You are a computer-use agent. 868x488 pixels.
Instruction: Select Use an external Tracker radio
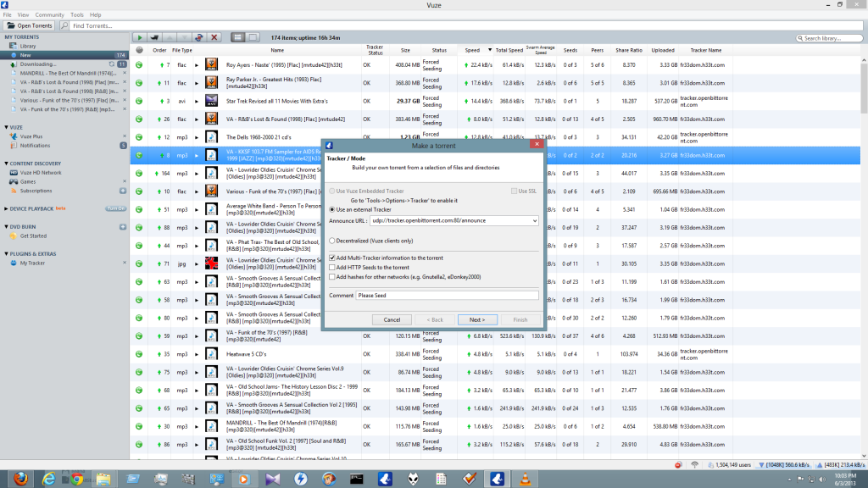[332, 210]
